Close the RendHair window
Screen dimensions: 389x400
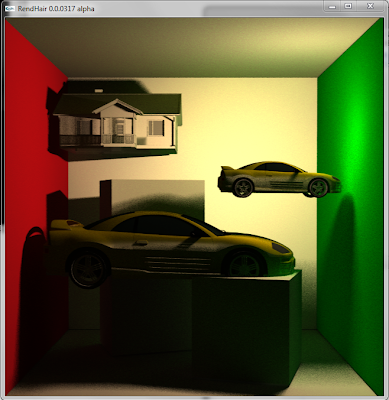[370, 6]
